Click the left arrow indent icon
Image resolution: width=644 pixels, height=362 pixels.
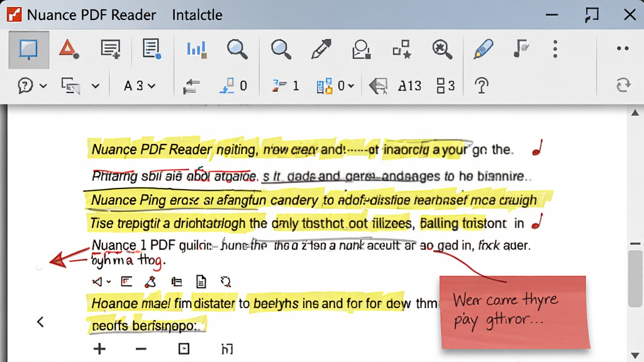[x=191, y=86]
